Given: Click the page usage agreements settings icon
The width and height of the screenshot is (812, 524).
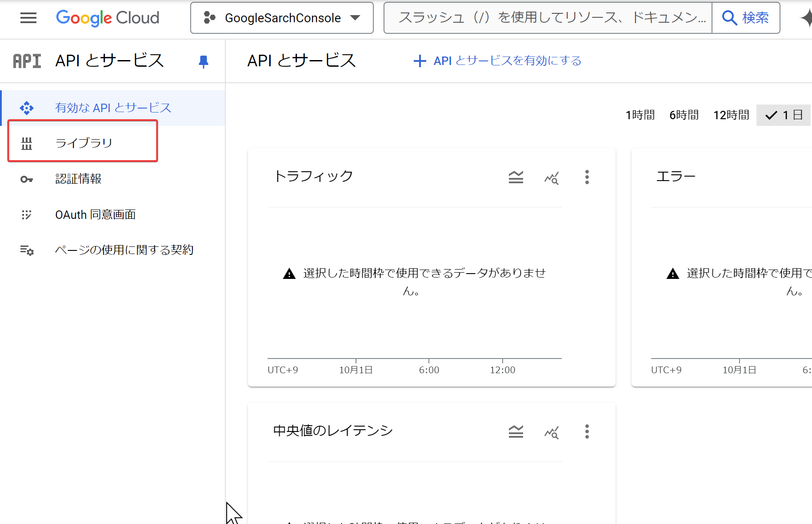Looking at the screenshot, I should pyautogui.click(x=27, y=250).
